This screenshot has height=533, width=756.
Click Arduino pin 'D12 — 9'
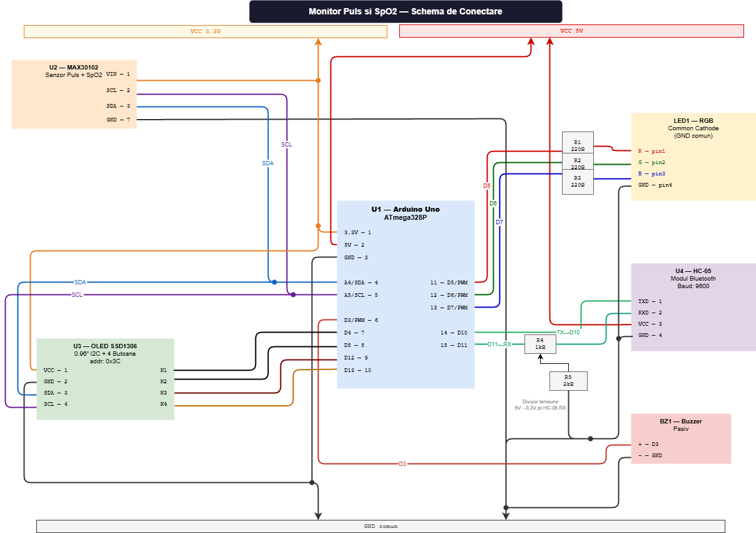[x=355, y=358]
